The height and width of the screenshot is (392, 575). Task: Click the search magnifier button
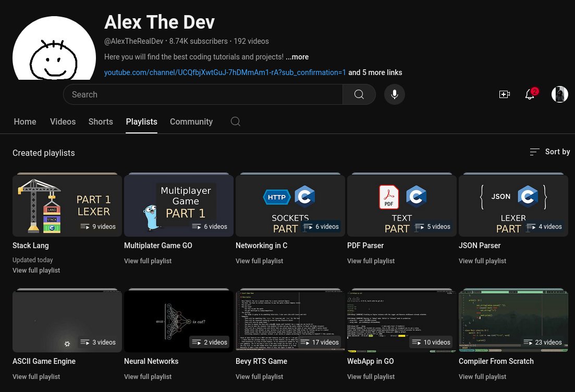coord(359,94)
